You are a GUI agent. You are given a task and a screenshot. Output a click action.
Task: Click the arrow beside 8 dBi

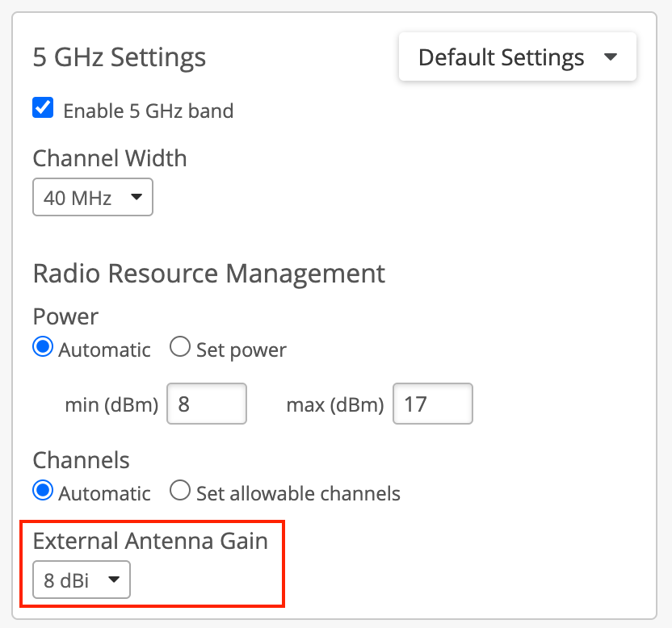114,579
